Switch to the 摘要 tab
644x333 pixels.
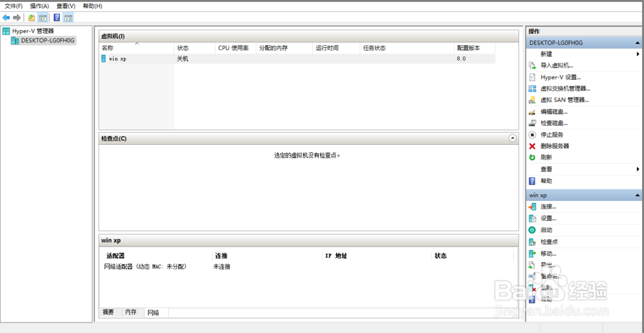pos(108,312)
